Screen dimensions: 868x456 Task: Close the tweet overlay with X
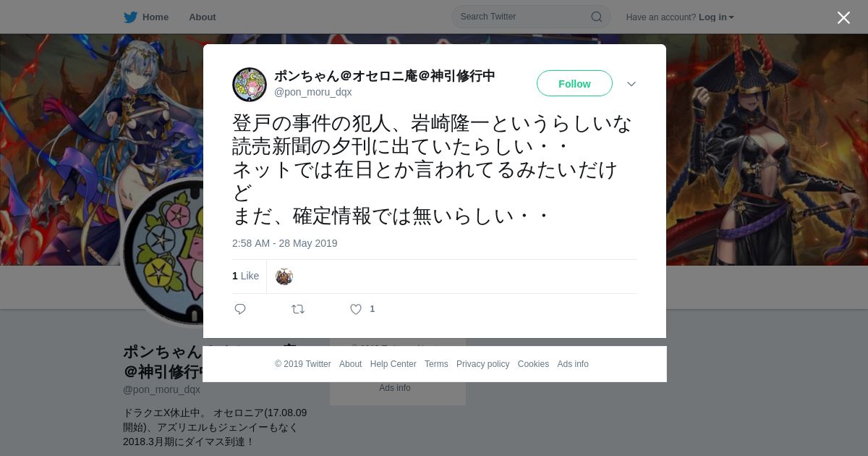[x=843, y=17]
